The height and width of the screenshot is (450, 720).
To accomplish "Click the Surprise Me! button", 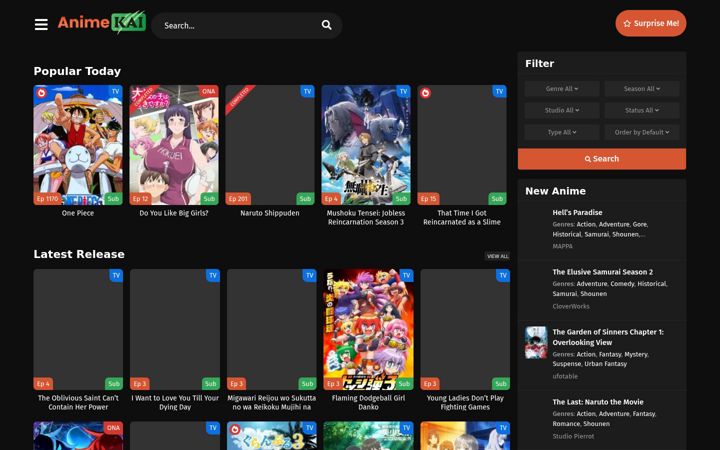I will coord(651,23).
